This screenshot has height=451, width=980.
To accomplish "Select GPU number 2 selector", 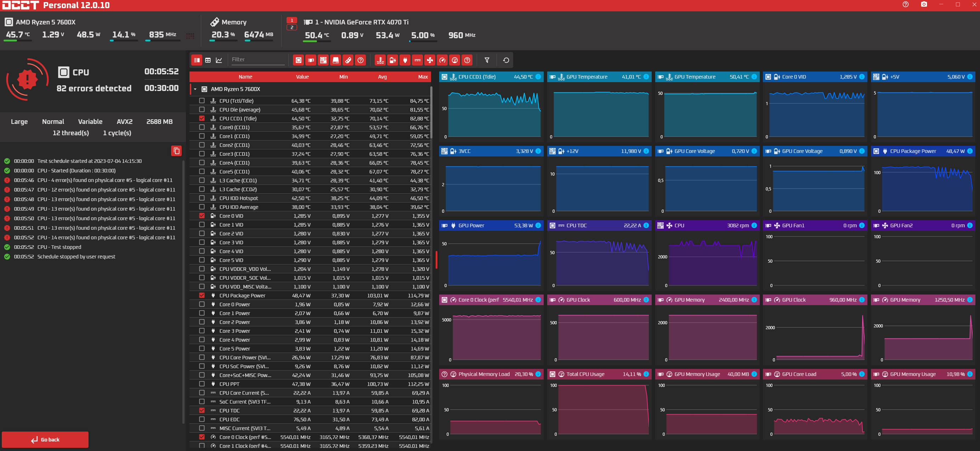I will [x=291, y=27].
